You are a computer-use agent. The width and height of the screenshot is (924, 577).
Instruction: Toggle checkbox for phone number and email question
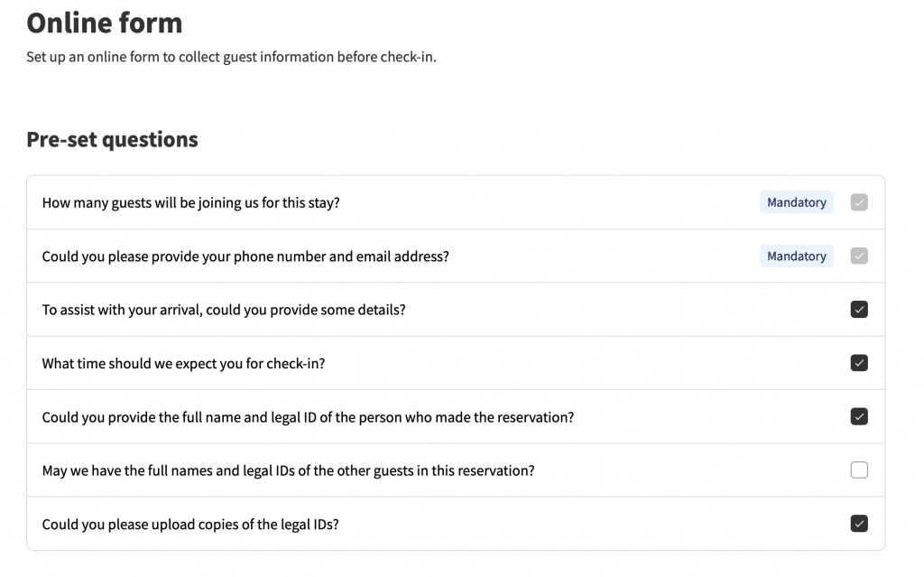[x=859, y=256]
